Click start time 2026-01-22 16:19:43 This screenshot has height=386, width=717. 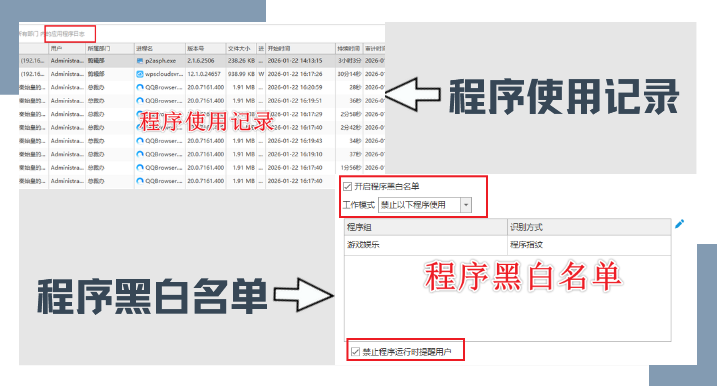pyautogui.click(x=295, y=141)
